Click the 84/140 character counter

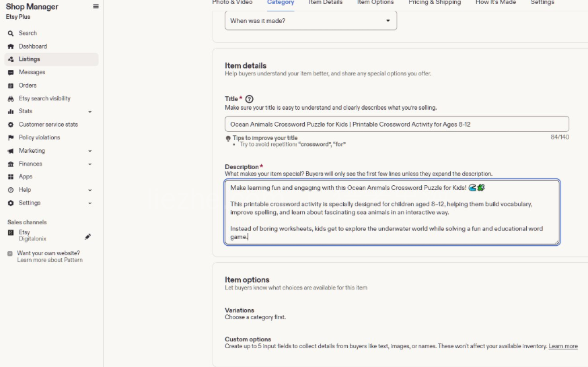tap(560, 137)
